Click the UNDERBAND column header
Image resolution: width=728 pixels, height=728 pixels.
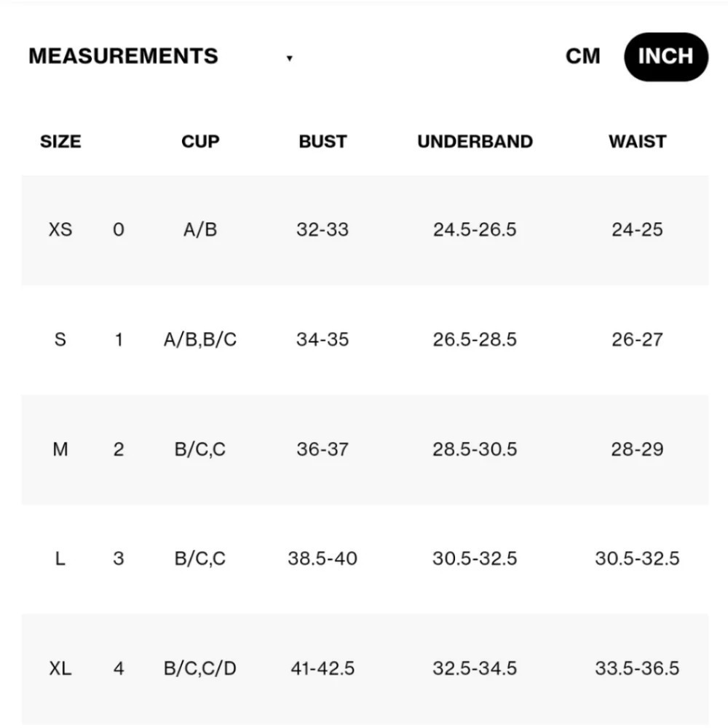click(x=475, y=142)
